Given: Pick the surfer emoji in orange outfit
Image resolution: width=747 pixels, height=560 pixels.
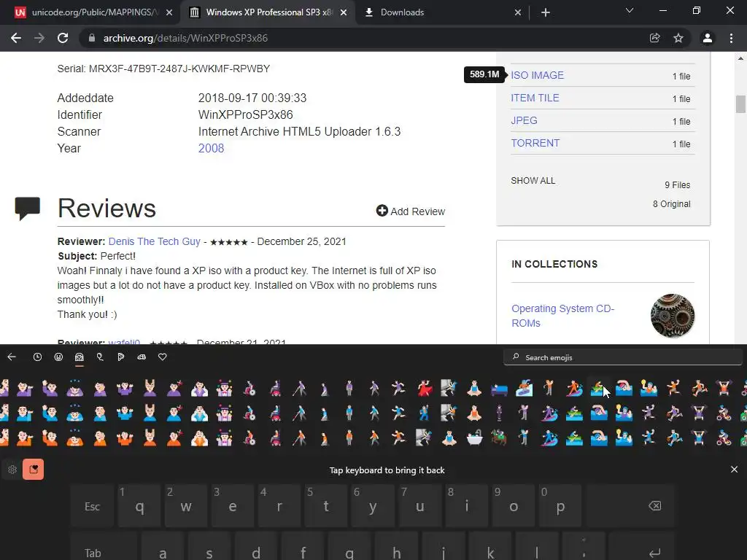Looking at the screenshot, I should 573,389.
